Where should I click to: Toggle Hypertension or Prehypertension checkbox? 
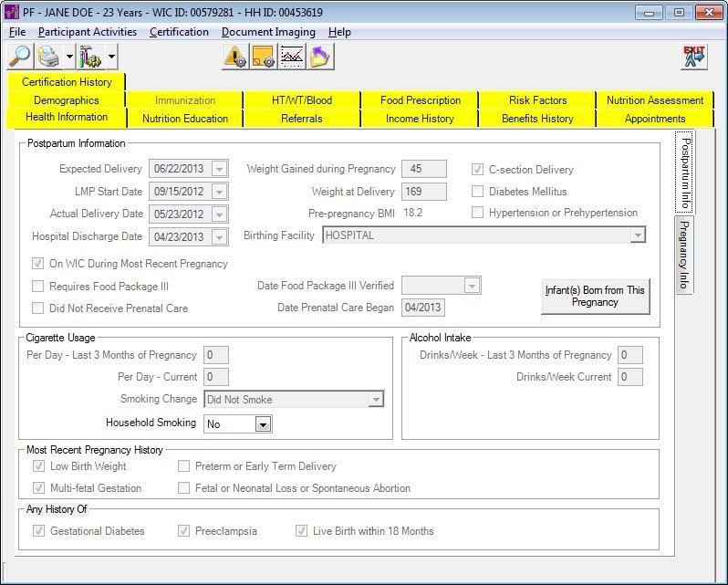click(477, 213)
